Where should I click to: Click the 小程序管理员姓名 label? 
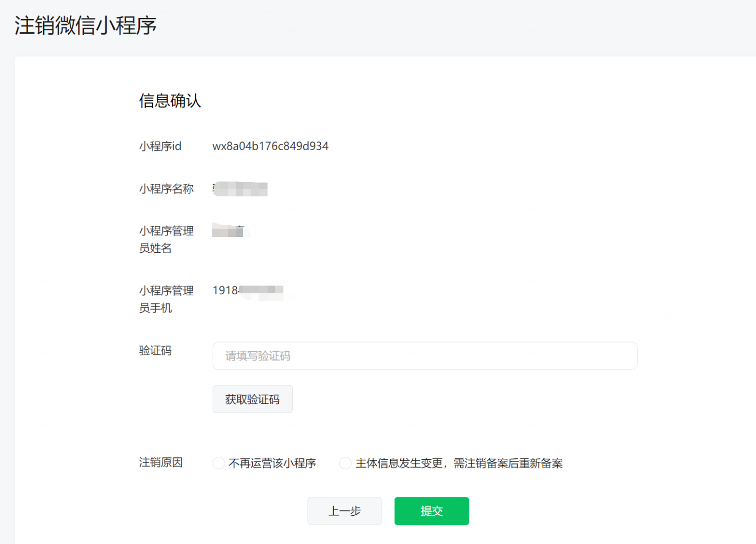(x=167, y=239)
